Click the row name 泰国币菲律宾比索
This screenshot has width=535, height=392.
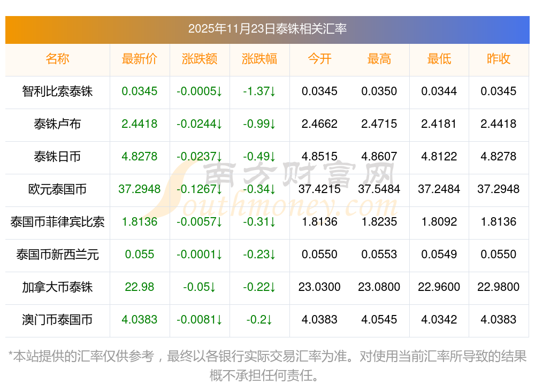point(57,222)
